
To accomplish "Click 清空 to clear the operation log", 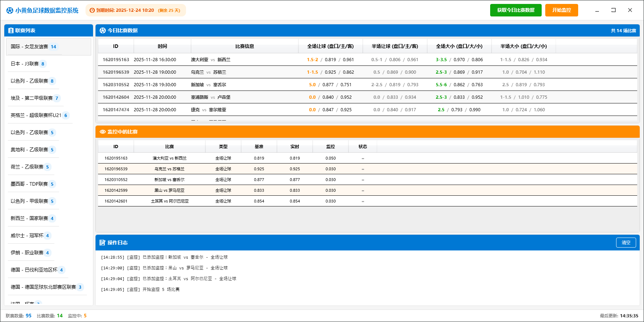I will [x=626, y=243].
